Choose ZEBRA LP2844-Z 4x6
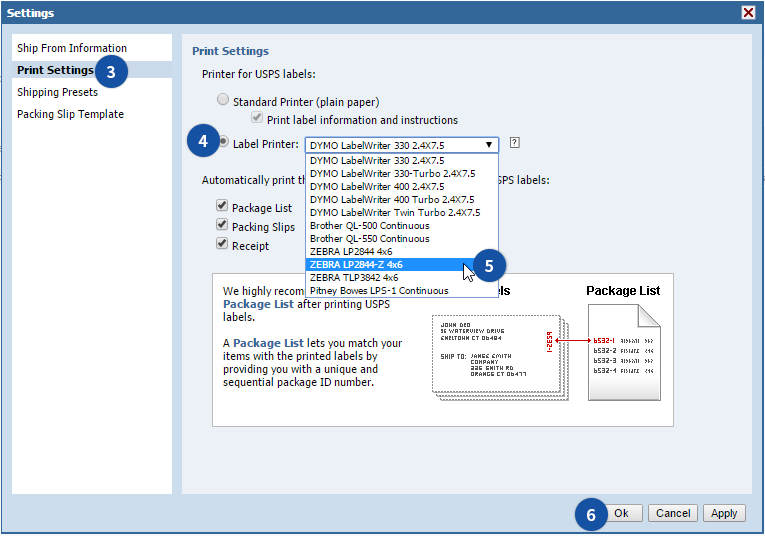 (x=402, y=265)
